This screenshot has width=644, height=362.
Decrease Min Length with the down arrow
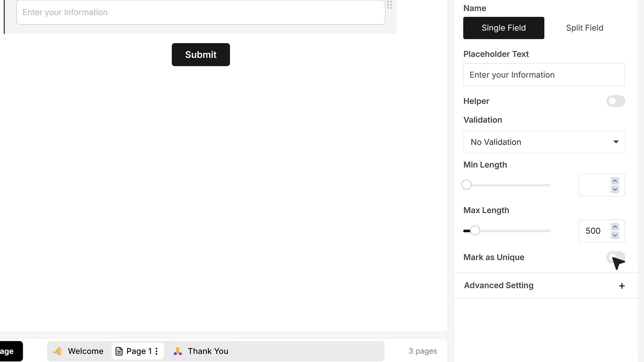(615, 189)
